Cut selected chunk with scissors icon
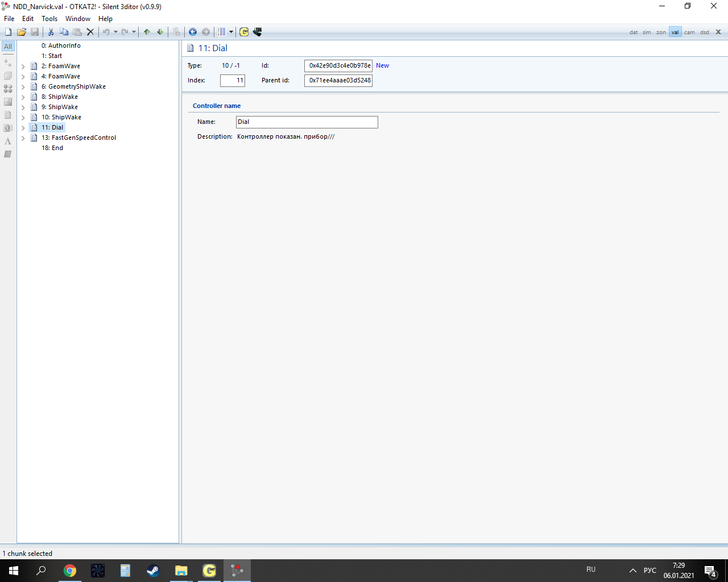Image resolution: width=728 pixels, height=582 pixels. click(51, 32)
